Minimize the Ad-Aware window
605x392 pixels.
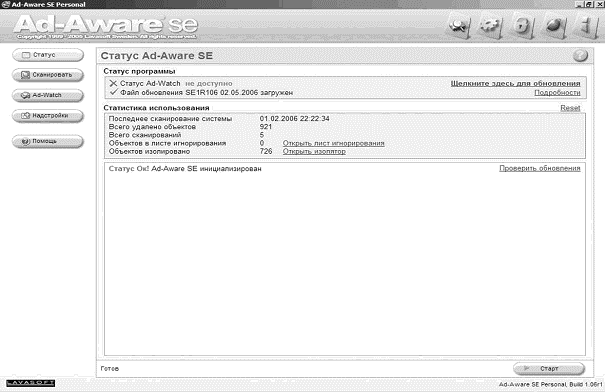(580, 4)
